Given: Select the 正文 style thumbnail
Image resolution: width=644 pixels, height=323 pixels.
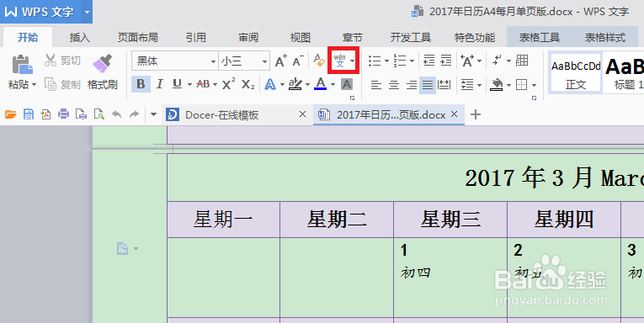Looking at the screenshot, I should (x=576, y=72).
